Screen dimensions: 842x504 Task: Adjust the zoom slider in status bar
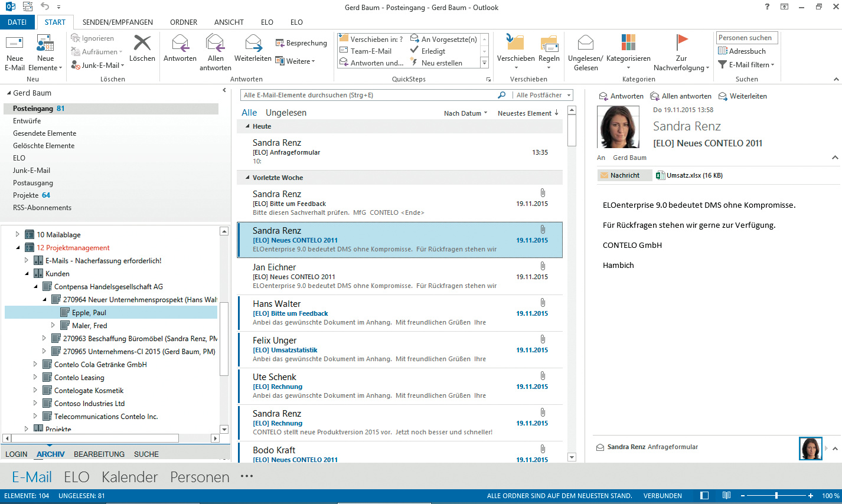tap(776, 496)
